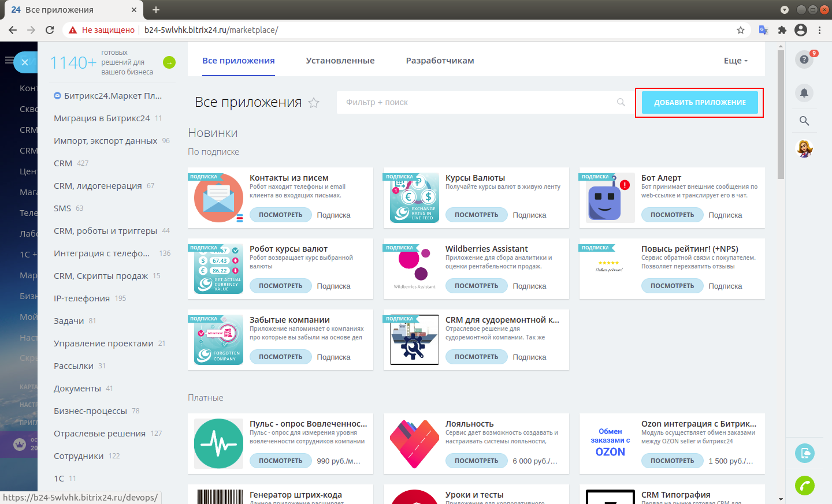
Task: Select Бизнес-процессы category
Action: tap(90, 411)
